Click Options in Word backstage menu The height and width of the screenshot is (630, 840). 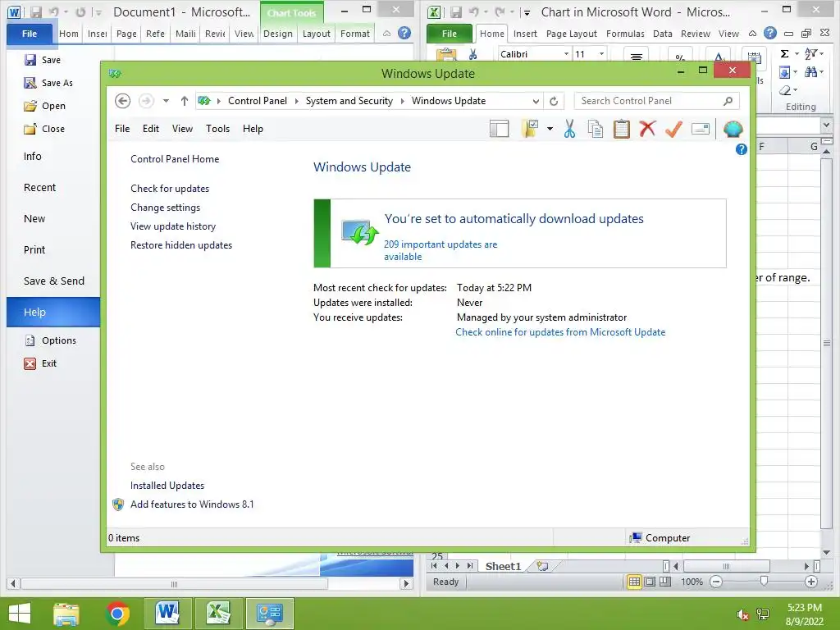point(59,340)
